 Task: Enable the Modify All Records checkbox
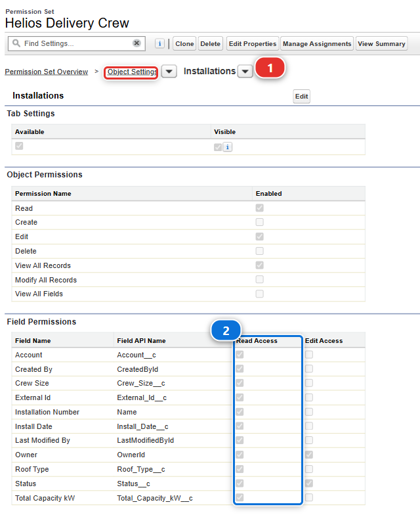pos(260,280)
